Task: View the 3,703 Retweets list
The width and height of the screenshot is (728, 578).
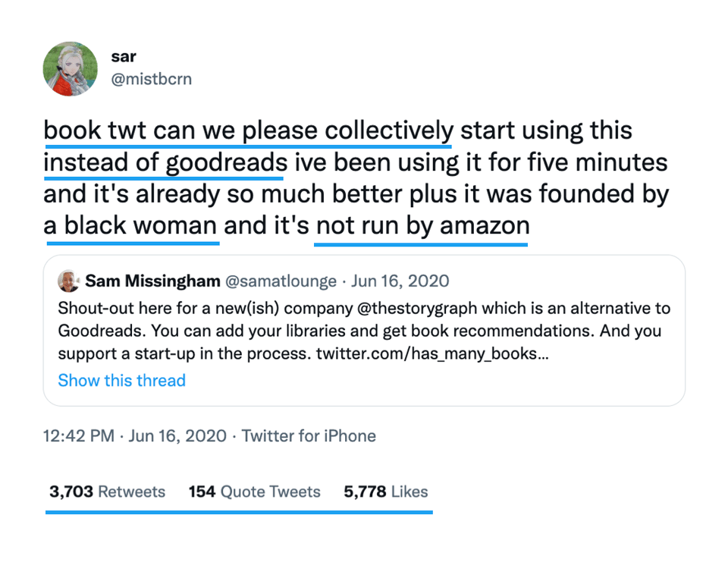Action: pos(107,492)
